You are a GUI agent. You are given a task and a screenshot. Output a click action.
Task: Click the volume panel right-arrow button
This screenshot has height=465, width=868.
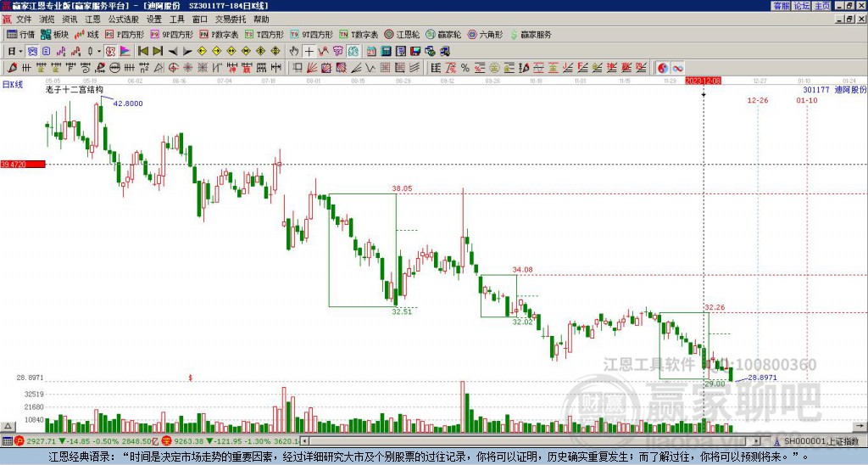pos(861,426)
